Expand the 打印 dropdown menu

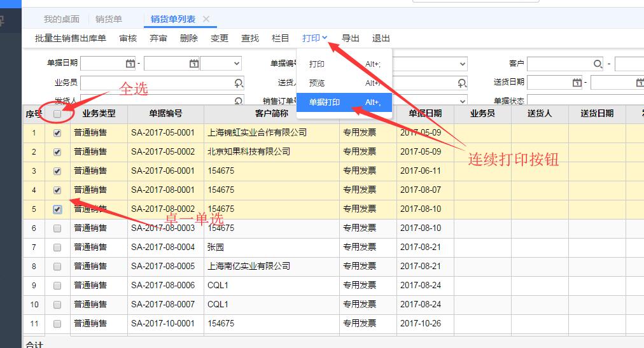click(315, 38)
